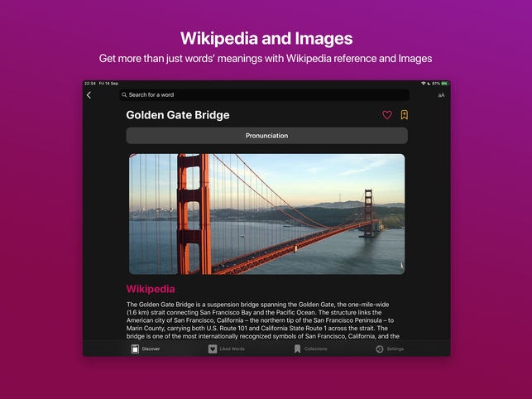
Task: Click the 22:34 clock in status bar
Action: [90, 84]
